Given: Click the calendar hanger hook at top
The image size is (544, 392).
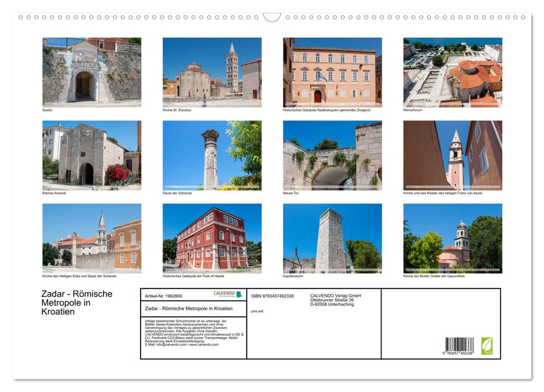Looking at the screenshot, I should [x=272, y=17].
